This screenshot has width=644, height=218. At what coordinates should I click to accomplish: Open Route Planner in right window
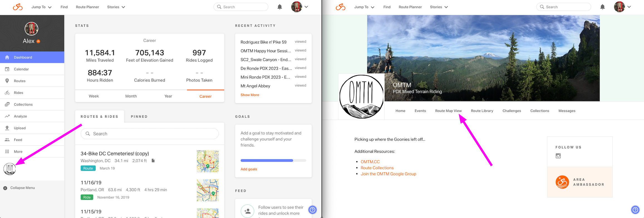coord(410,7)
